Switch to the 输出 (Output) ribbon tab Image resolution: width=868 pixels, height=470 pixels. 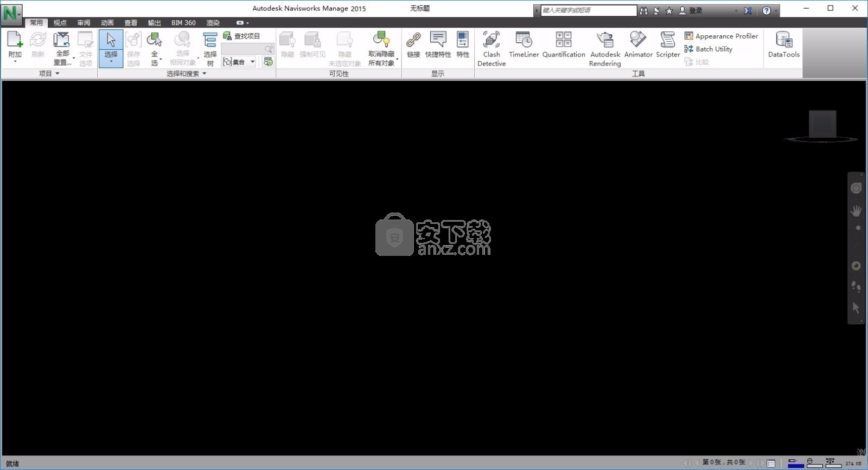(x=154, y=23)
